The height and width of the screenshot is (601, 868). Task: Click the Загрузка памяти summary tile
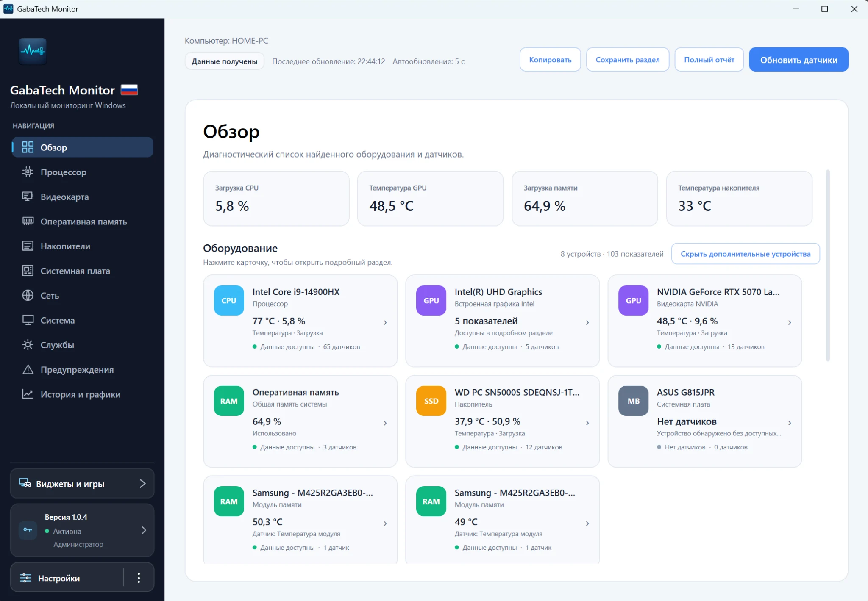585,198
